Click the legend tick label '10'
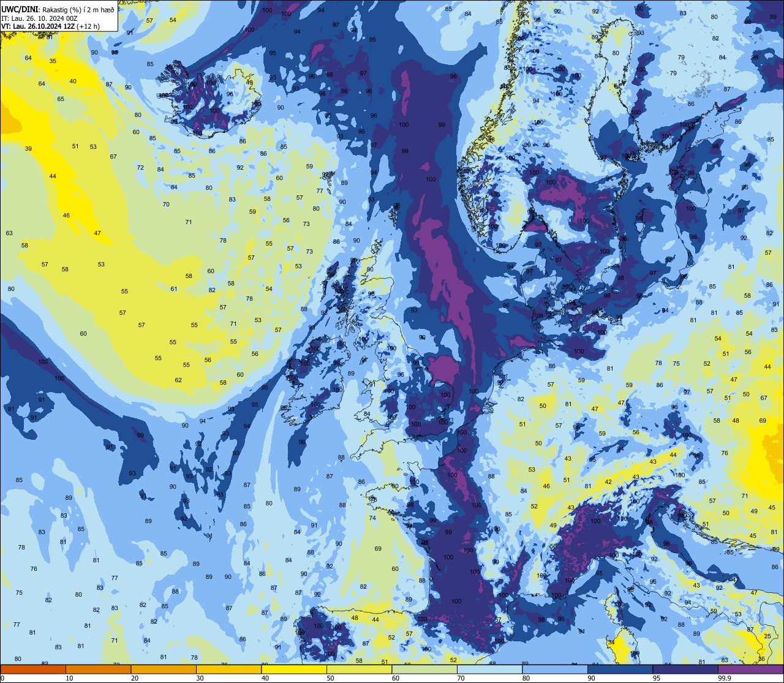 69,678
